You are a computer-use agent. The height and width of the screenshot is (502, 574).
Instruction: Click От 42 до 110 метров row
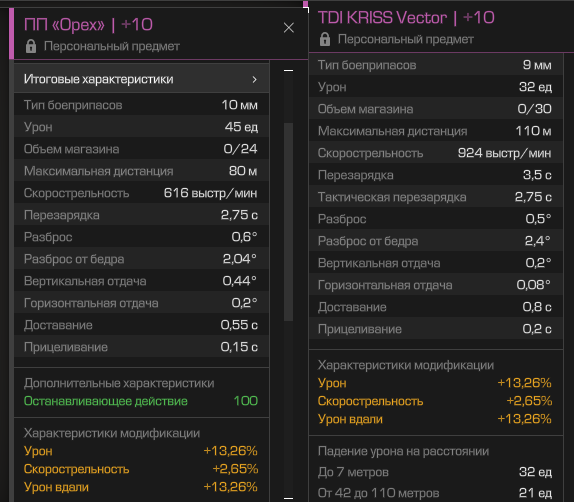435,493
